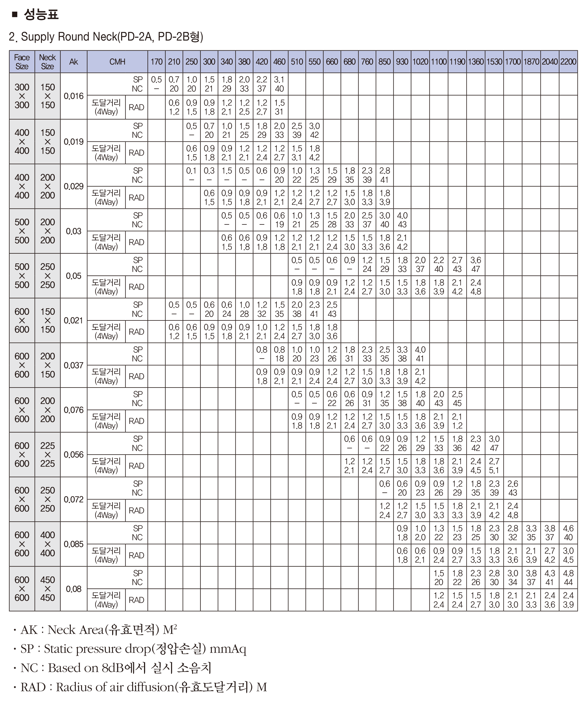
Task: Select the Ak value '0.076'
Action: tap(73, 410)
